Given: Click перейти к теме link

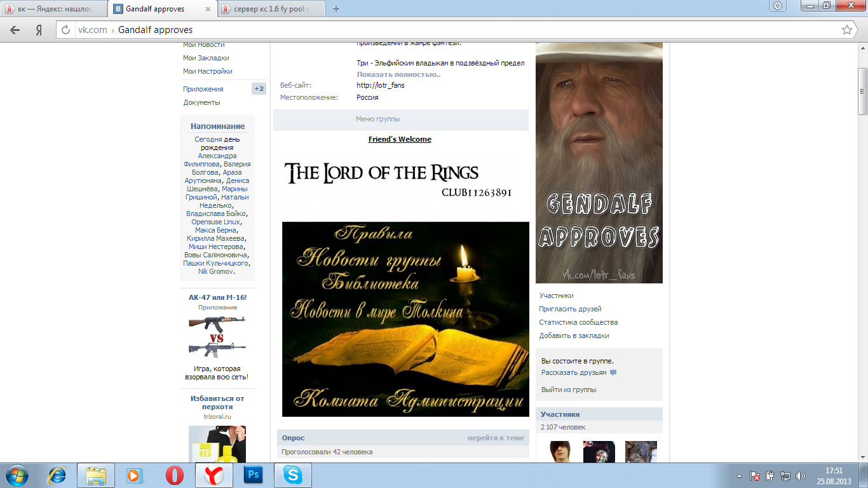Looking at the screenshot, I should (x=496, y=438).
